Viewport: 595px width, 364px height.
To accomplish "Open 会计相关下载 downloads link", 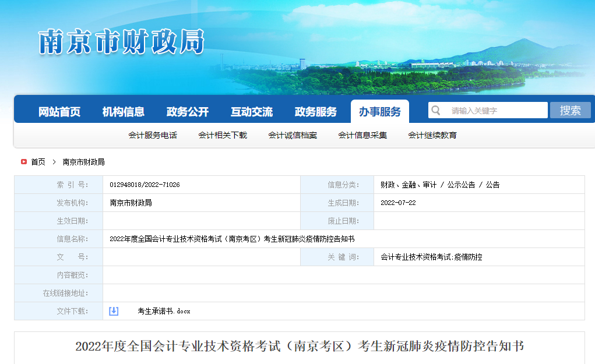I will (x=222, y=135).
